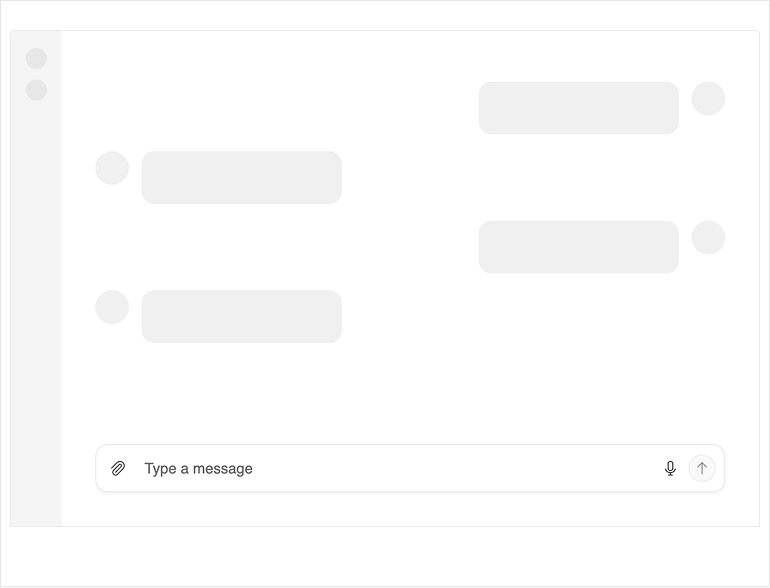Click the empty area left of first outgoing bubble
The image size is (770, 588).
pyautogui.click(x=300, y=108)
